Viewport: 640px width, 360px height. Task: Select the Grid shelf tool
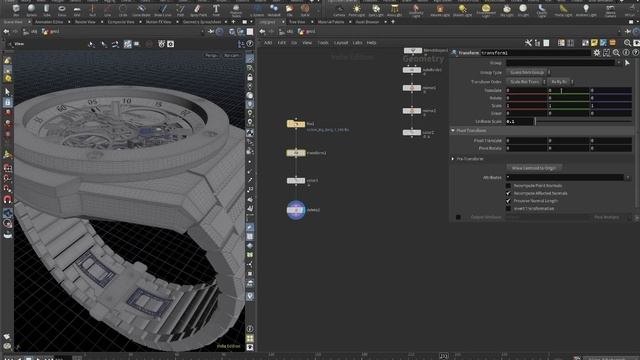pos(77,10)
